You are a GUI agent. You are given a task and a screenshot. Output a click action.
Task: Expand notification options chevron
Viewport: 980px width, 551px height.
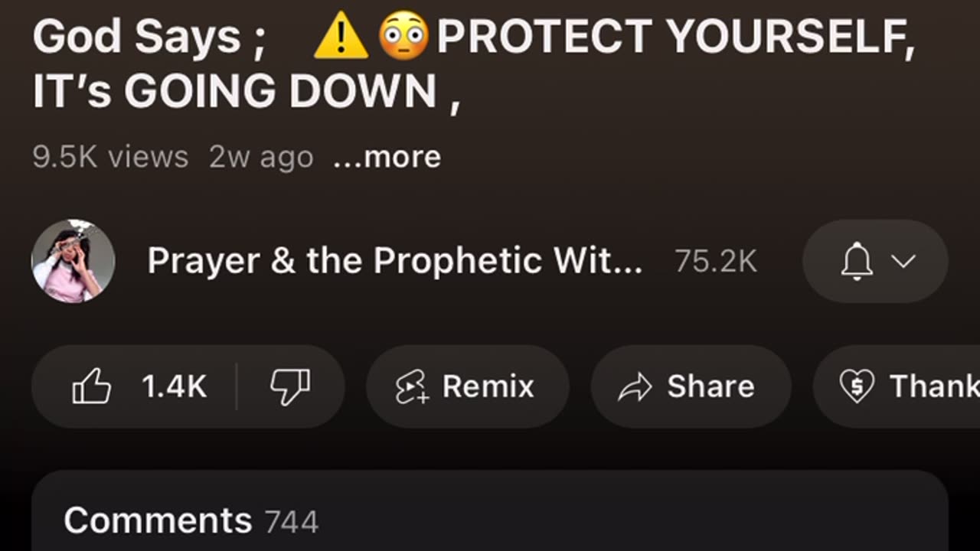tap(904, 261)
